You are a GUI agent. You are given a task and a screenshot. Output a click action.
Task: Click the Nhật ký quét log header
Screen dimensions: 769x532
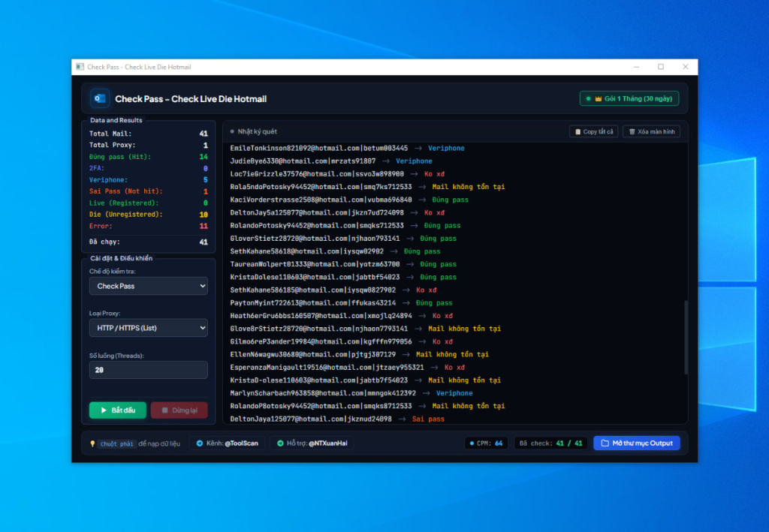(254, 132)
